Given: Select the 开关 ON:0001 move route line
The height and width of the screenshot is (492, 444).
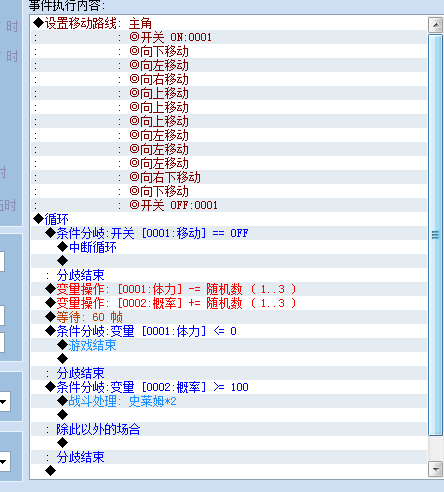Looking at the screenshot, I should (229, 37).
